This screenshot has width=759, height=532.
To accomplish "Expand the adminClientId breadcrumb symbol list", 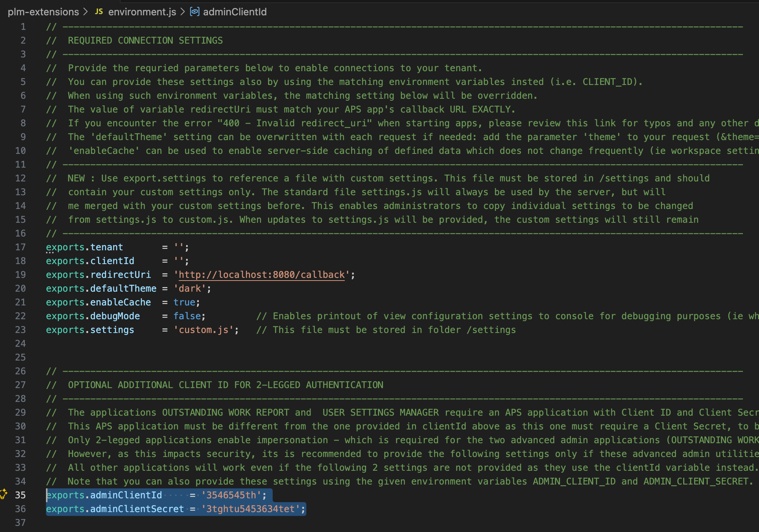I will click(x=234, y=12).
